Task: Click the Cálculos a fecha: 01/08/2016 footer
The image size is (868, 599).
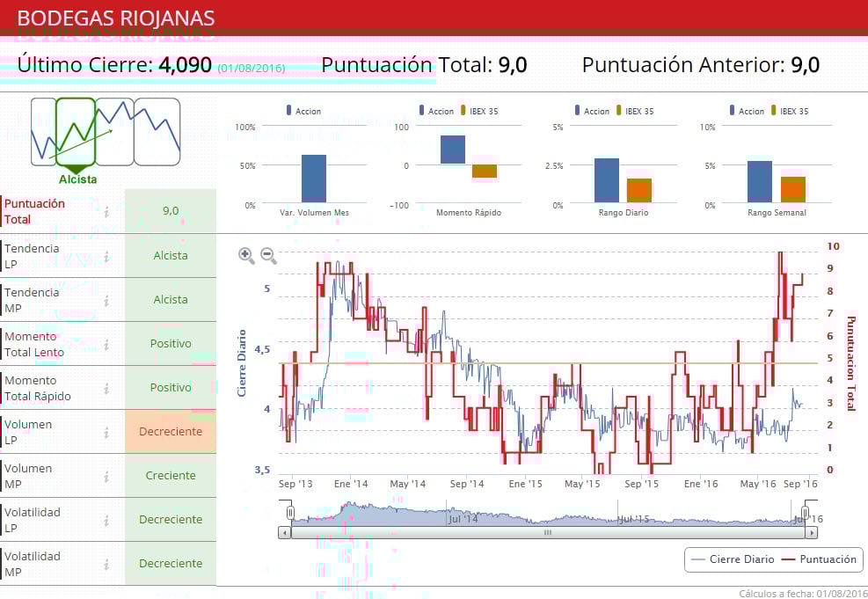Action: click(x=803, y=594)
